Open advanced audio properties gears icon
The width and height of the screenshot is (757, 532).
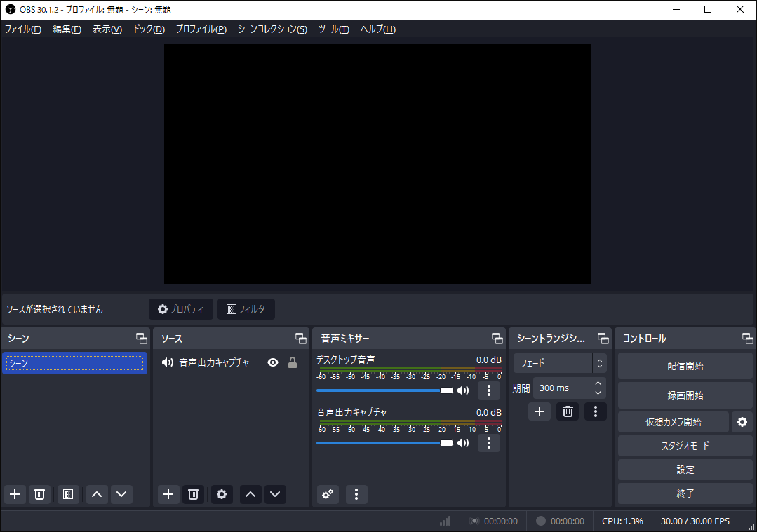click(328, 494)
